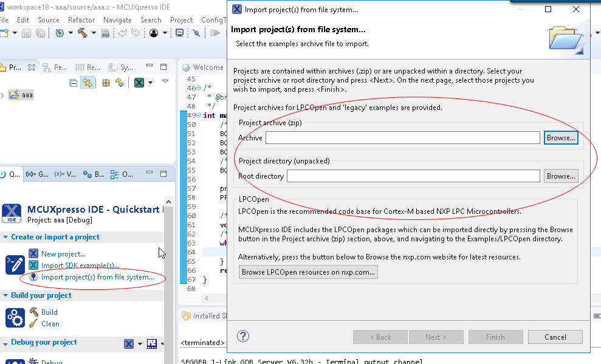Click the pencil create-project icon in Quickstart panel

(x=15, y=265)
